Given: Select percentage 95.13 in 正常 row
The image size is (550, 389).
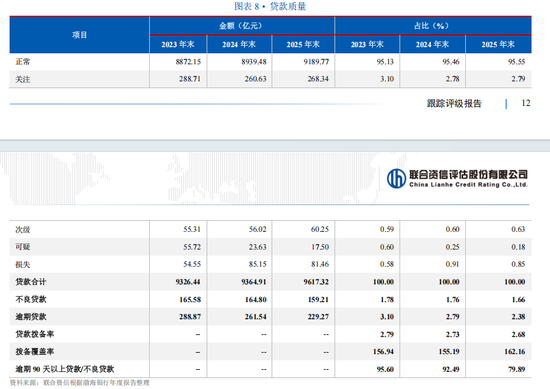Looking at the screenshot, I should click(x=385, y=62).
